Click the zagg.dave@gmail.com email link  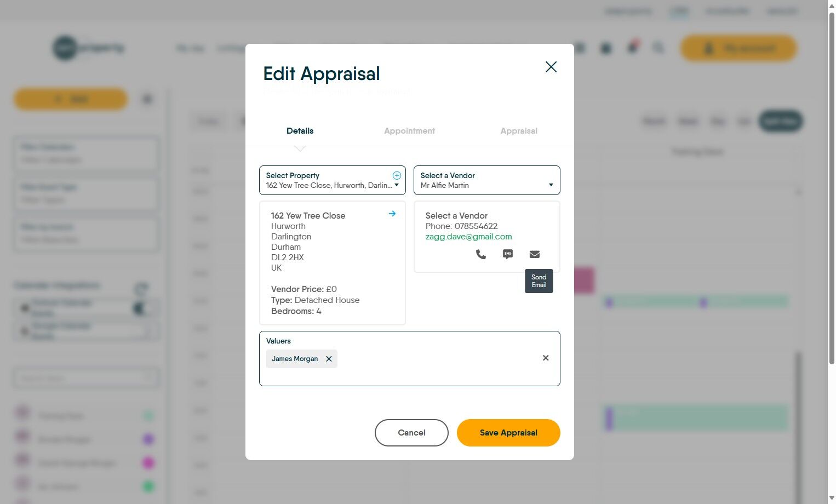pyautogui.click(x=468, y=236)
